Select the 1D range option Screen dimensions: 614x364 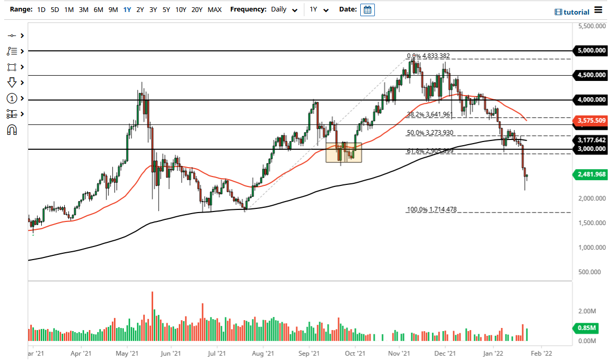tap(40, 9)
